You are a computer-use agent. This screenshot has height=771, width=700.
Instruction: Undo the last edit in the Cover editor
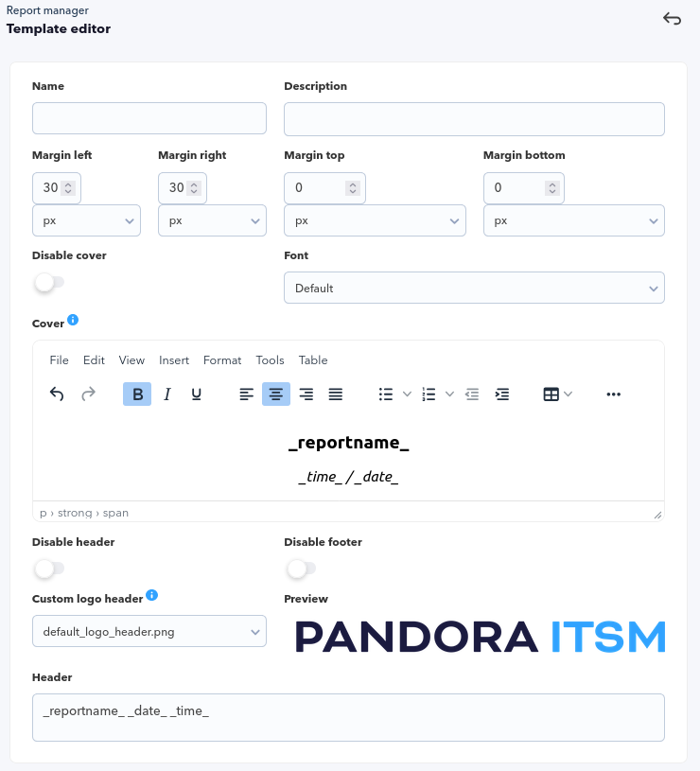point(57,394)
